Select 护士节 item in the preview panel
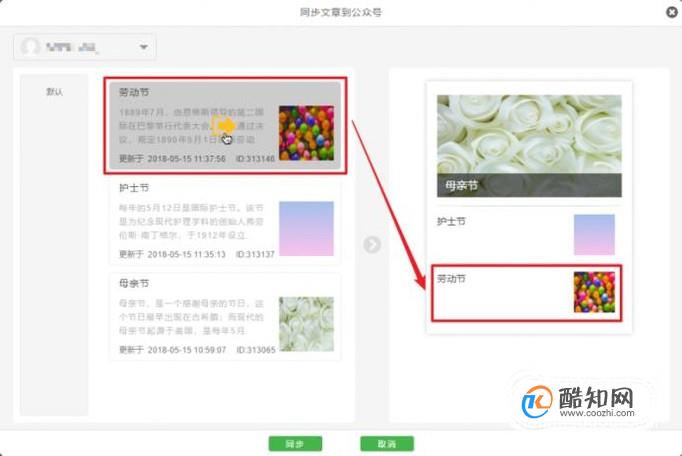The width and height of the screenshot is (682, 456). pyautogui.click(x=529, y=235)
